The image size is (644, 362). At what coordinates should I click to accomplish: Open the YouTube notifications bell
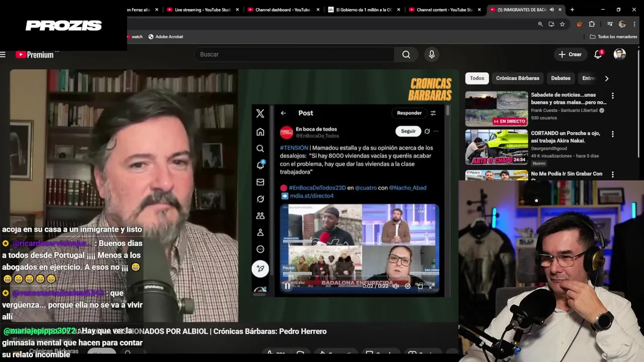point(598,54)
